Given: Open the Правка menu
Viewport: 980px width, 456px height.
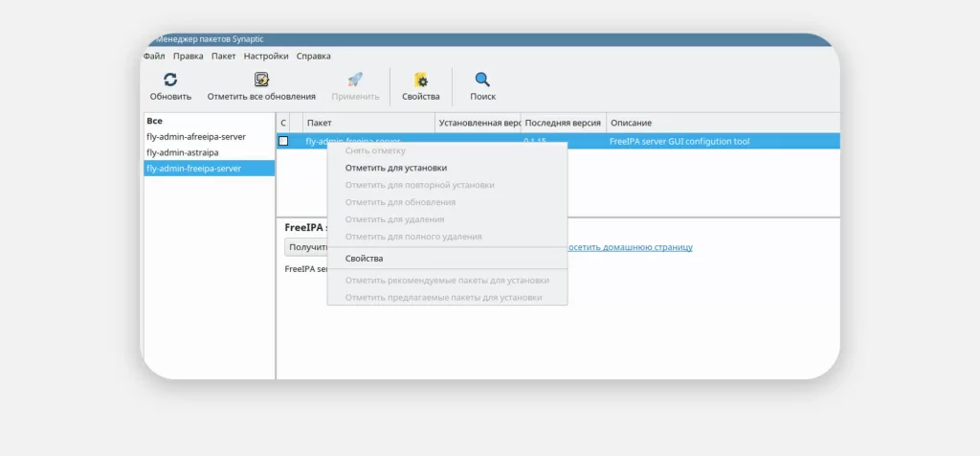Looking at the screenshot, I should tap(189, 57).
